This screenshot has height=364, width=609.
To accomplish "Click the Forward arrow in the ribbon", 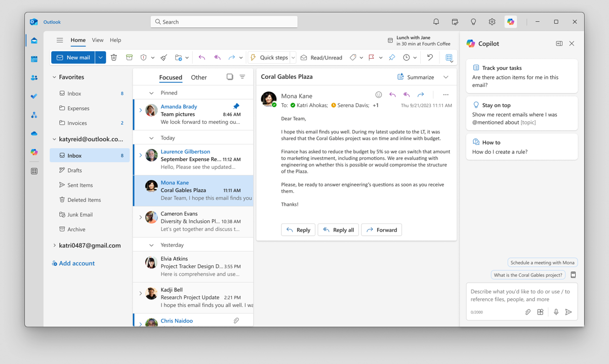I will (231, 58).
